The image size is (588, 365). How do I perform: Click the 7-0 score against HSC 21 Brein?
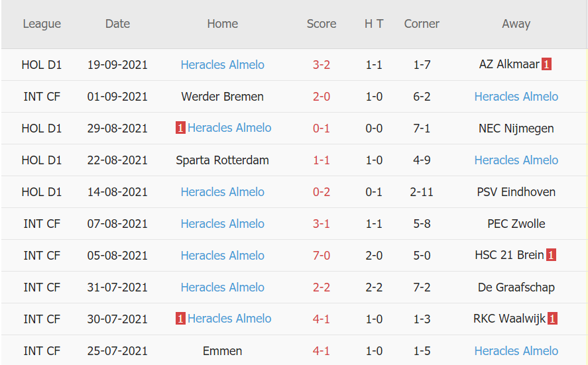[x=322, y=256]
